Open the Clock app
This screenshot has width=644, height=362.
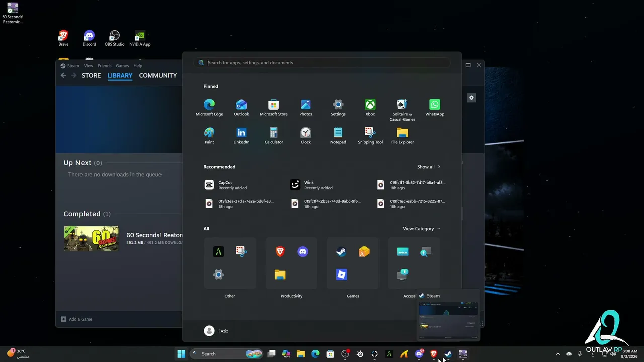click(306, 136)
